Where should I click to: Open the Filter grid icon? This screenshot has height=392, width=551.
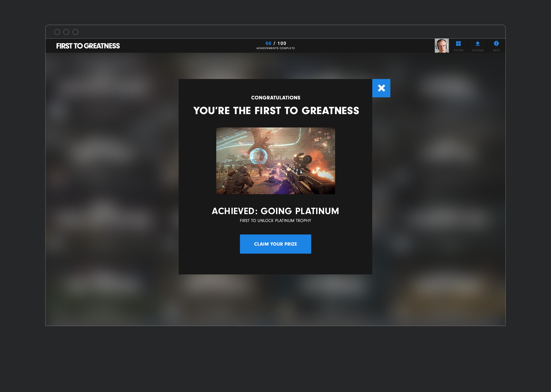pos(458,43)
